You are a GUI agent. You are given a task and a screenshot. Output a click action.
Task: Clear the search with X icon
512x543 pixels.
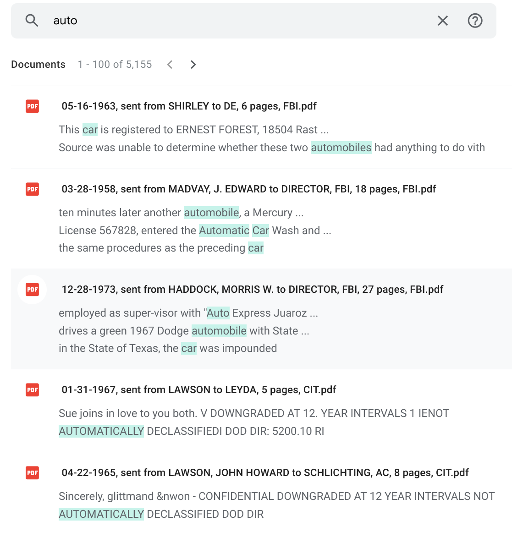pos(443,20)
